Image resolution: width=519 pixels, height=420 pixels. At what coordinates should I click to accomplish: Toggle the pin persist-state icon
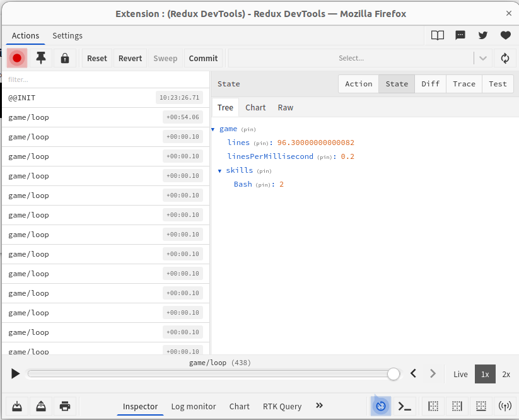(x=41, y=58)
